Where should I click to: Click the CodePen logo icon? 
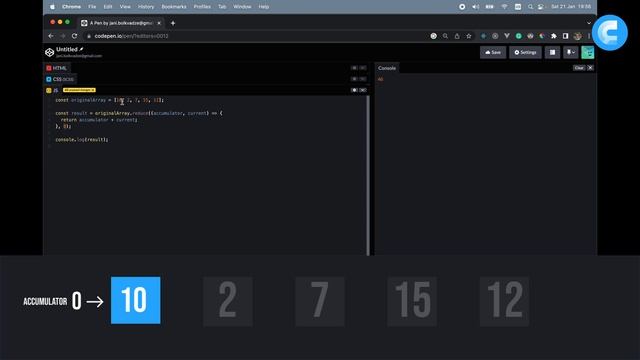[49, 52]
